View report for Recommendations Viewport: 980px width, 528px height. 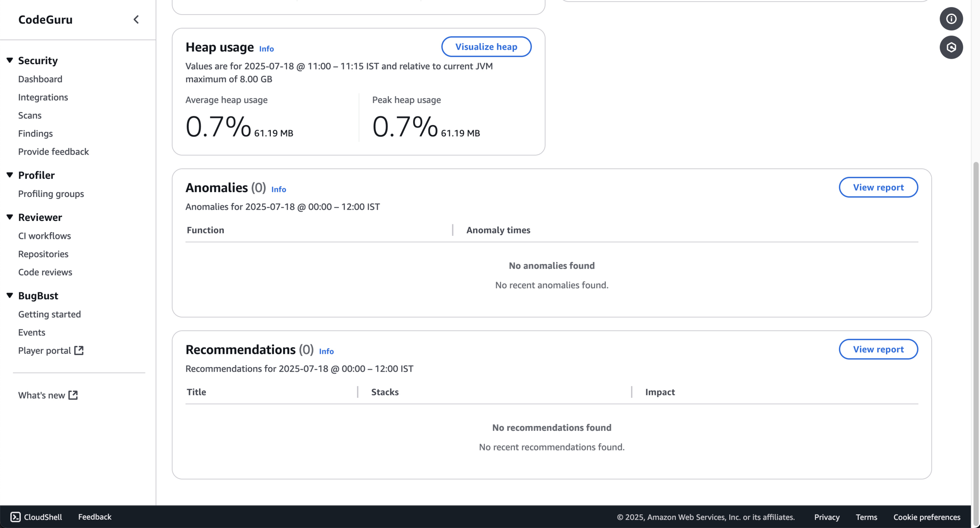(x=878, y=349)
